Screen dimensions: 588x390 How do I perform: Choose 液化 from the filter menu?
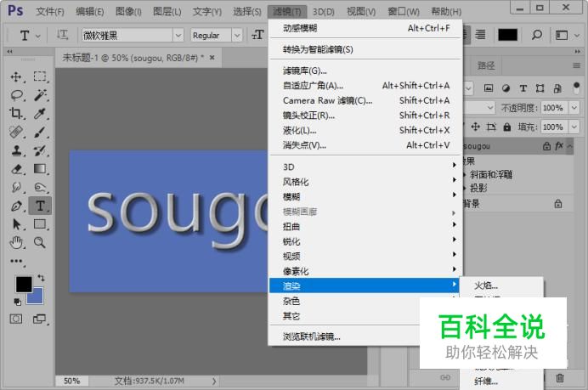tap(365, 130)
